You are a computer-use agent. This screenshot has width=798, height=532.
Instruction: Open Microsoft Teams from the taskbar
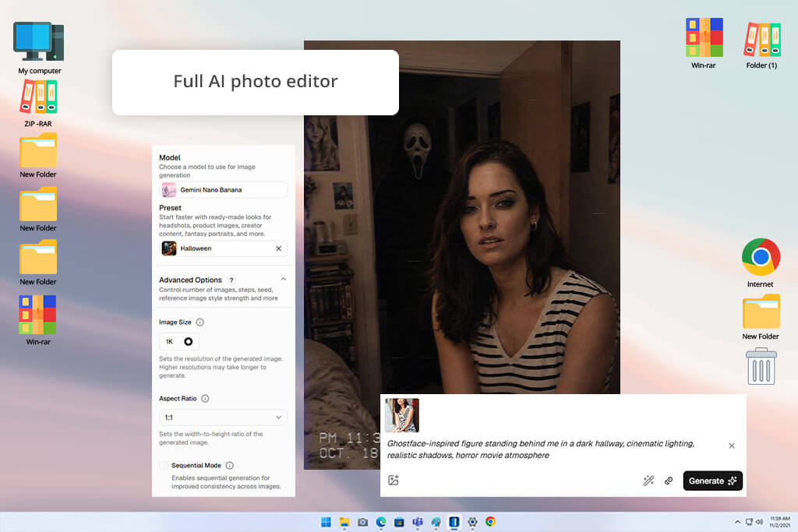click(x=418, y=522)
